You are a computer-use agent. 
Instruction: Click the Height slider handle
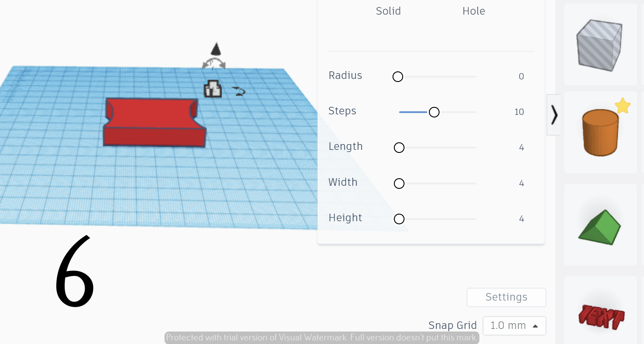[399, 219]
